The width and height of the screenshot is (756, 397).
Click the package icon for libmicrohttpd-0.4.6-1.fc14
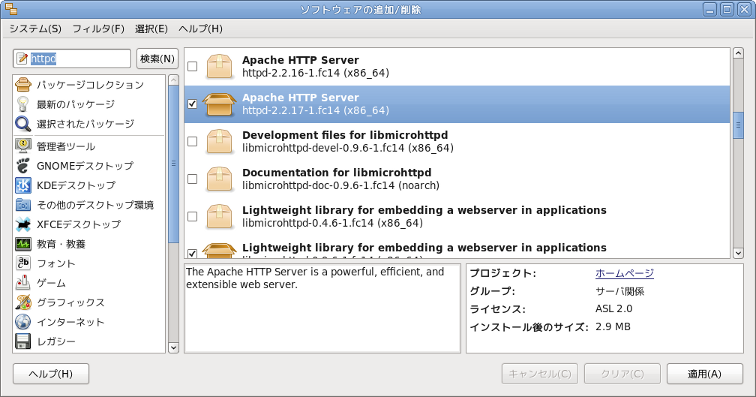(219, 217)
